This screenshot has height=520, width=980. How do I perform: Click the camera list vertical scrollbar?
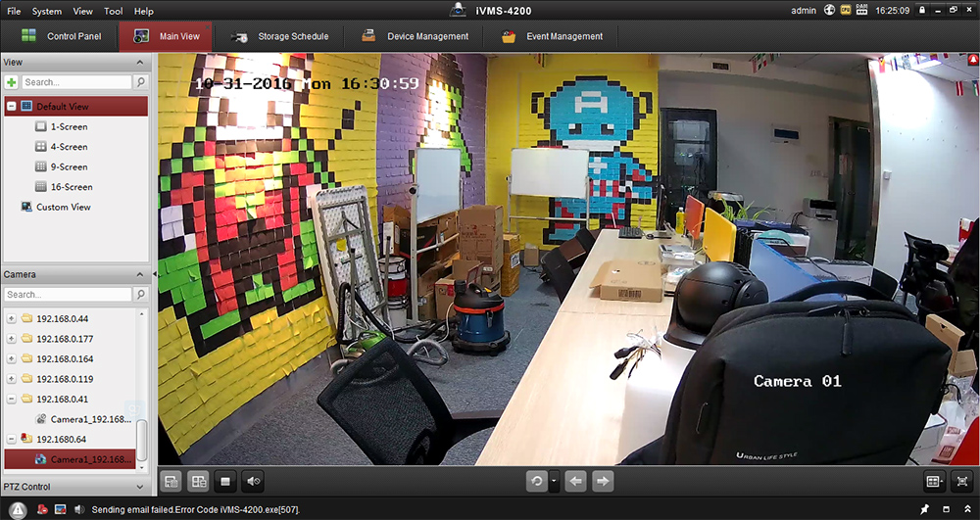pos(142,440)
